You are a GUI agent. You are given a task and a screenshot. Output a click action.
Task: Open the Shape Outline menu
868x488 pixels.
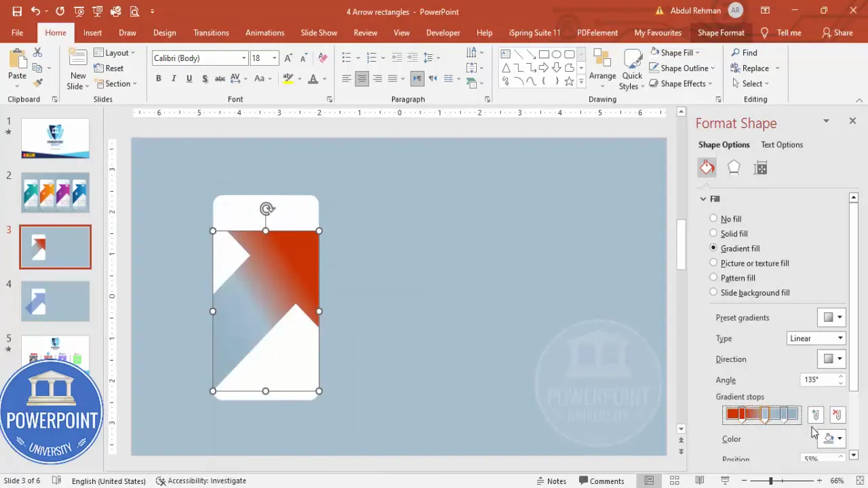[x=682, y=68]
